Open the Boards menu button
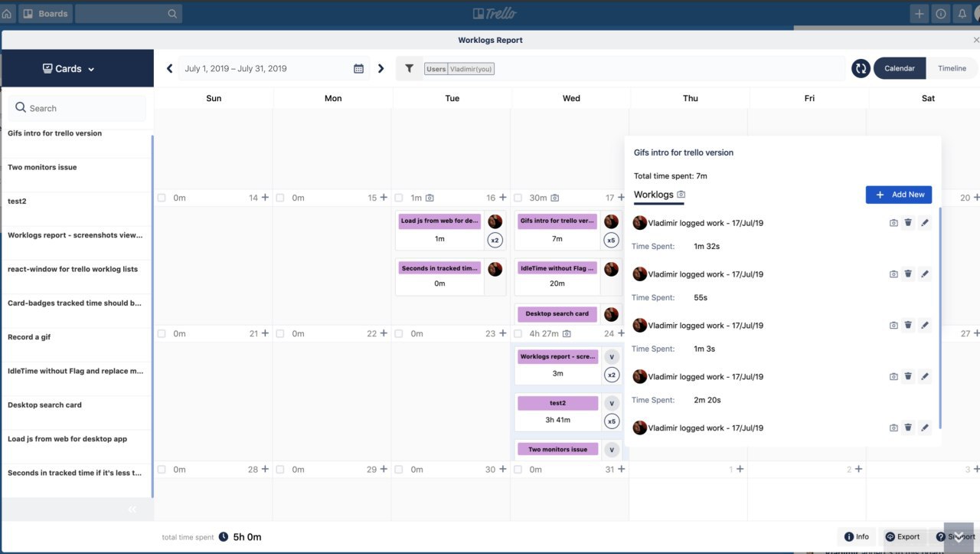Viewport: 980px width, 554px height. tap(45, 14)
